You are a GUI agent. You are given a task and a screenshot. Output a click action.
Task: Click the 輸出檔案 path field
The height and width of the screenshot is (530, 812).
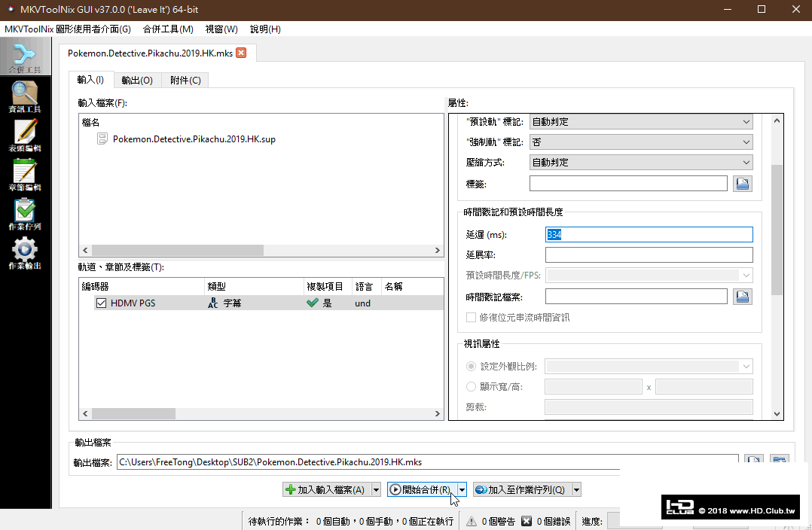pyautogui.click(x=427, y=462)
